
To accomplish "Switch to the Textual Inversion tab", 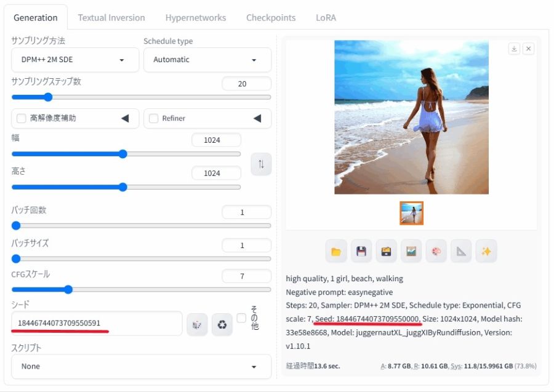I will [x=111, y=18].
